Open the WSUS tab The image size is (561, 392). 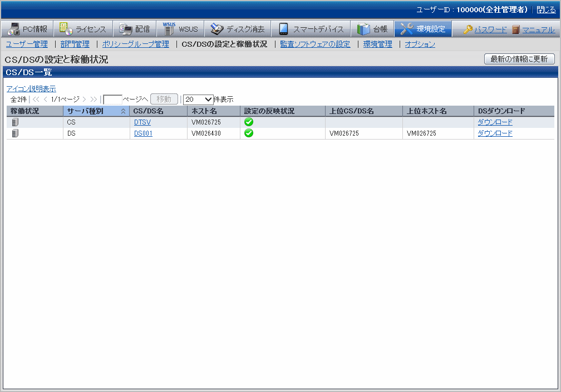point(180,29)
